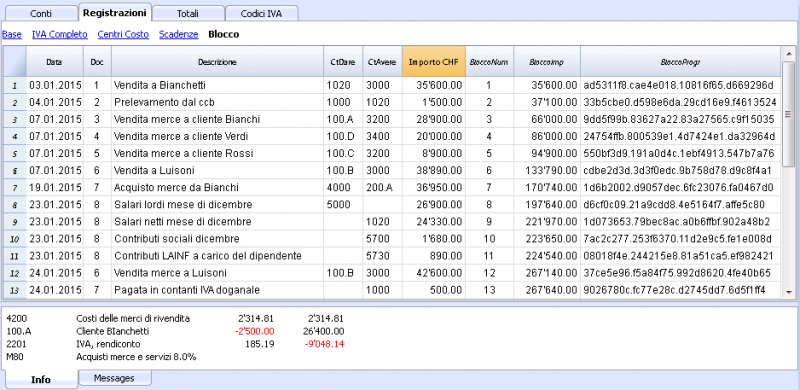
Task: Click info line 'IVA, rendiconto'
Action: pyautogui.click(x=108, y=344)
